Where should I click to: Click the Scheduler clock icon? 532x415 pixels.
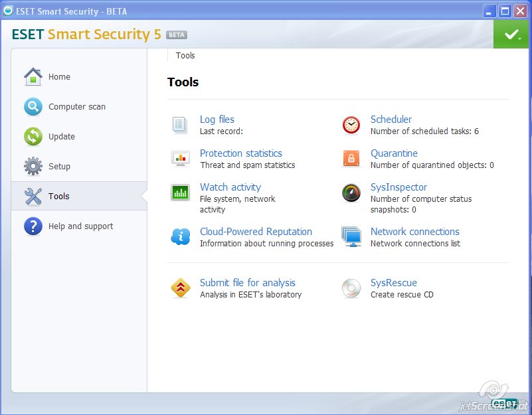pyautogui.click(x=351, y=125)
